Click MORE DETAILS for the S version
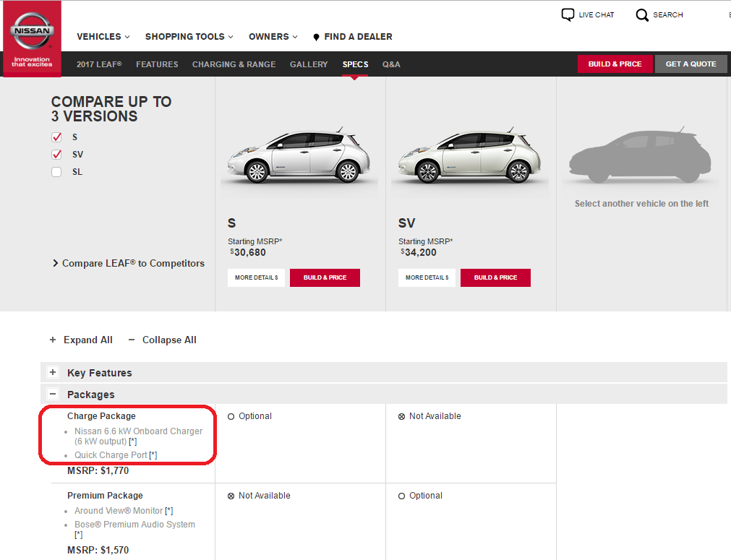731x560 pixels. click(256, 277)
